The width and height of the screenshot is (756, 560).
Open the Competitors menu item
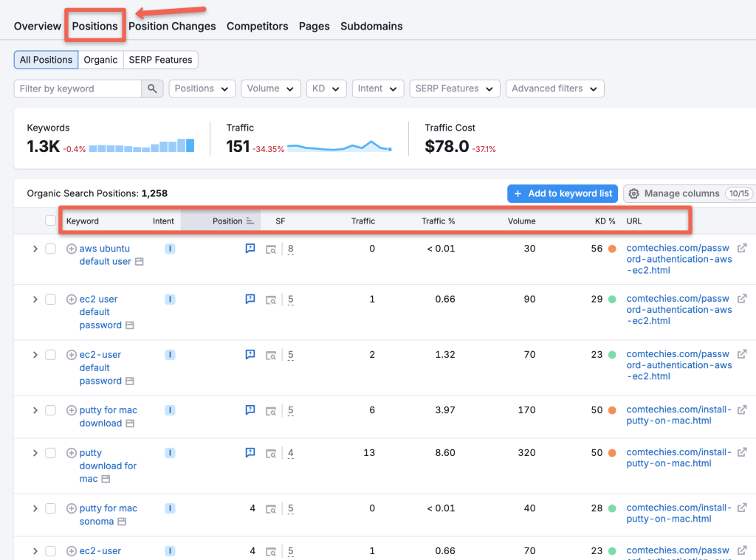[x=257, y=26]
